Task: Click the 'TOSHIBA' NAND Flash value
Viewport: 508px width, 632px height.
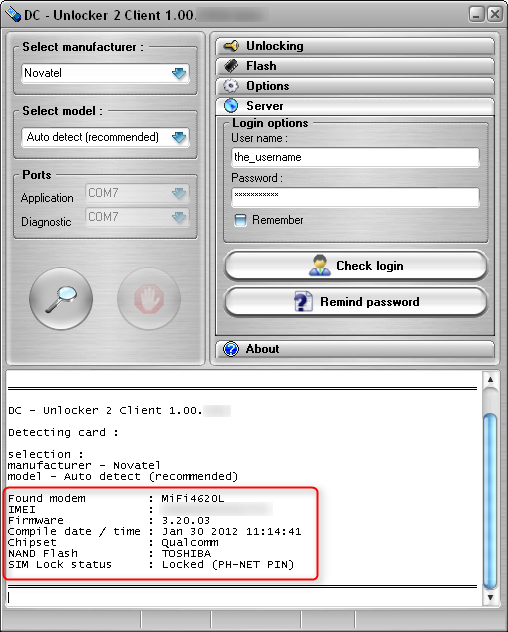Action: tap(186, 553)
